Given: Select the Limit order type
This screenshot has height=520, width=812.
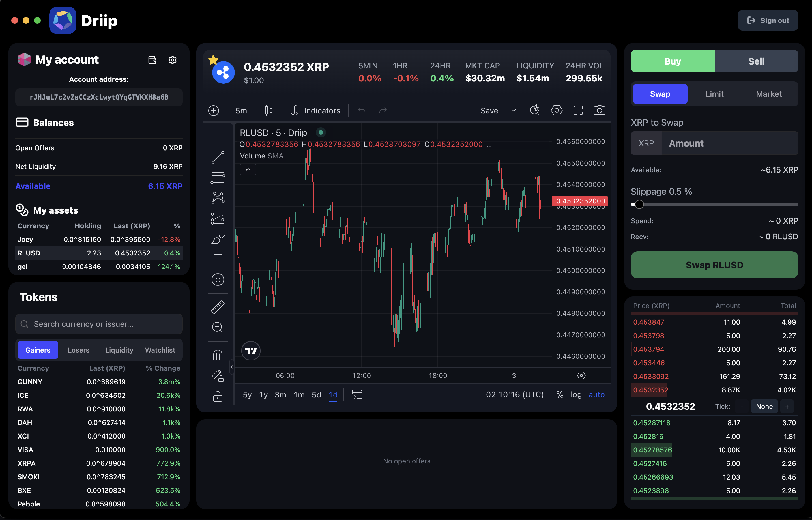Looking at the screenshot, I should [714, 94].
